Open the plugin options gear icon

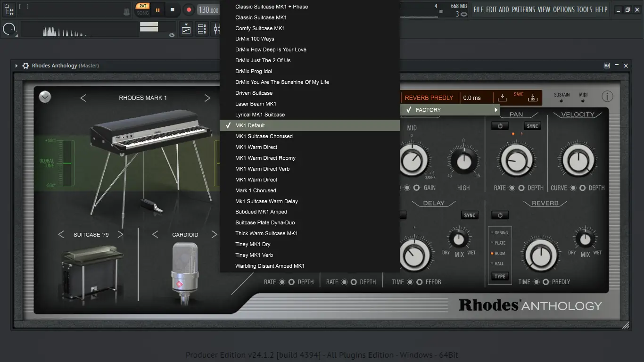[x=26, y=66]
